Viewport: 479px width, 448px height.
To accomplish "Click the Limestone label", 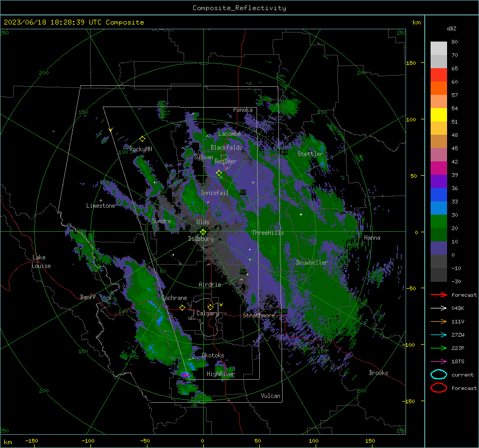I will pos(101,206).
